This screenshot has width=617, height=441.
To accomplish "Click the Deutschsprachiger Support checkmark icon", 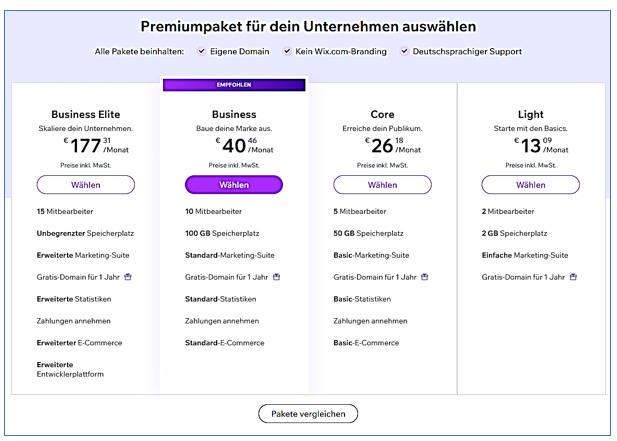I will [404, 51].
